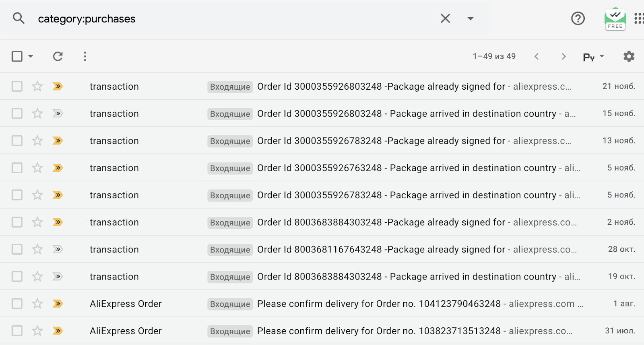644x345 pixels.
Task: Go to the next page of results
Action: click(x=563, y=56)
